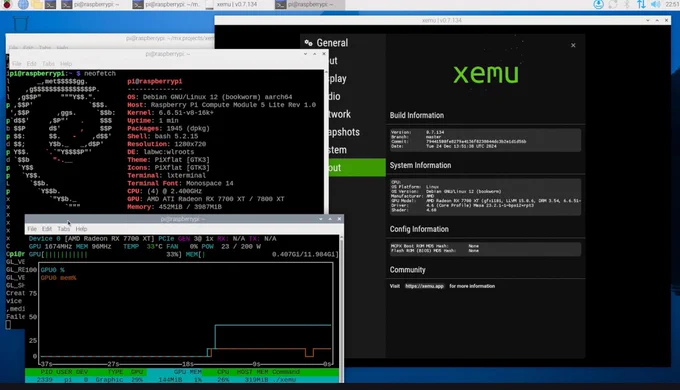Maximize the neofetch terminal window
680x390 pixels.
314,54
